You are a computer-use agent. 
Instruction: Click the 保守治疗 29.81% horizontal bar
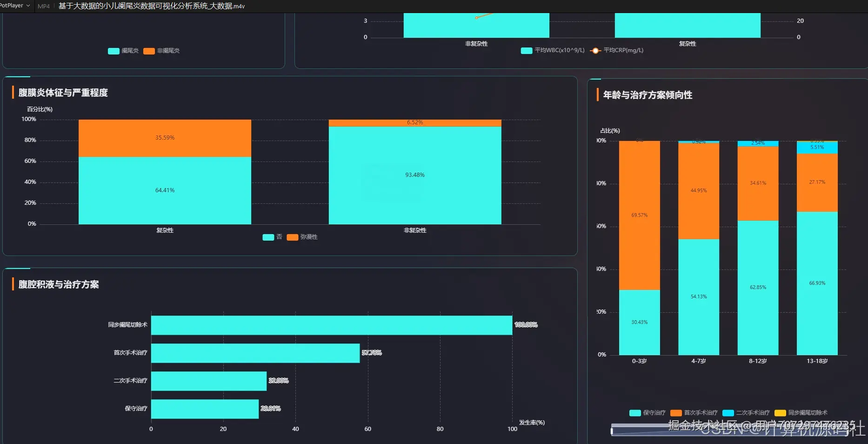(205, 409)
